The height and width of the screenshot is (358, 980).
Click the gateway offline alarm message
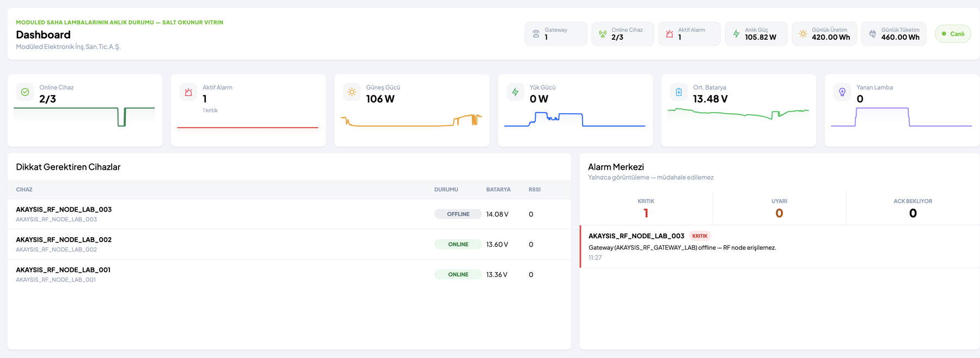tap(682, 248)
